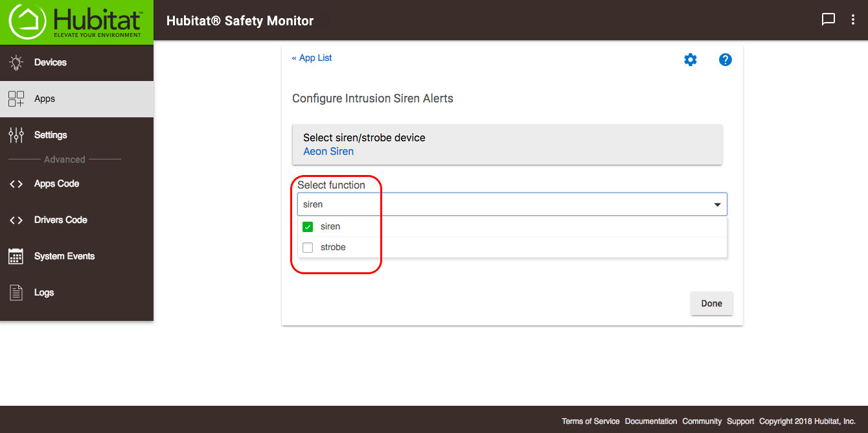Click the Hubitat logo
868x433 pixels.
tap(76, 22)
